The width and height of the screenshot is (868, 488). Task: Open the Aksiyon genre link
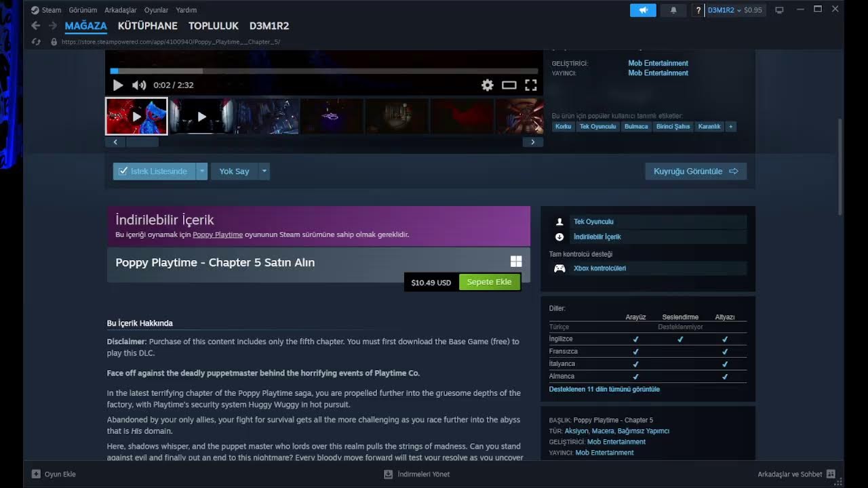tap(576, 431)
